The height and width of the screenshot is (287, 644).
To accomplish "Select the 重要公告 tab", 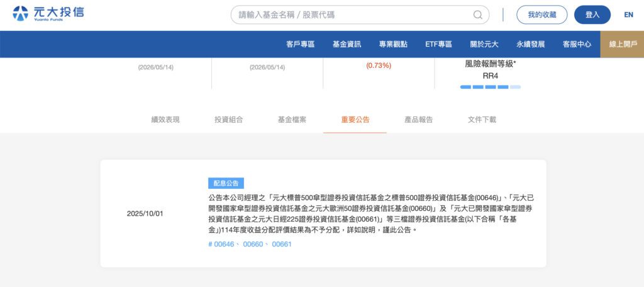I will pos(355,120).
